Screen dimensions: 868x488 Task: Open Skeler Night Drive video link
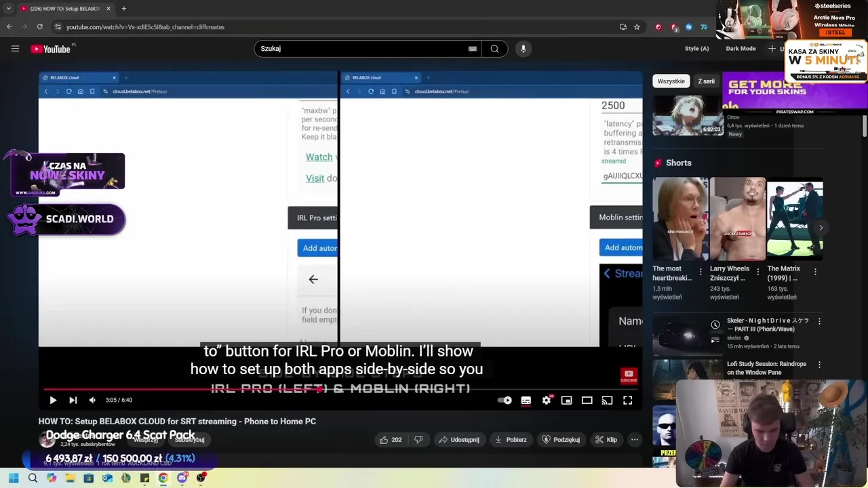[x=768, y=325]
